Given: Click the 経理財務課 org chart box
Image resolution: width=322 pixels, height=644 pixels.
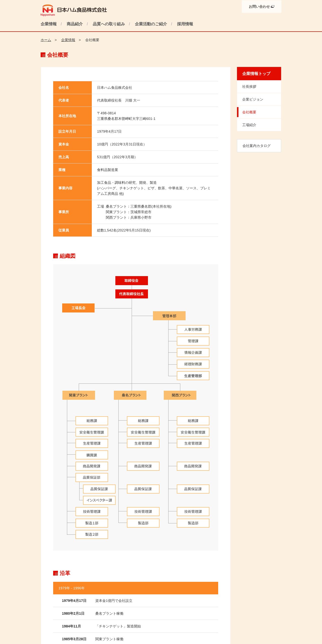Looking at the screenshot, I should pyautogui.click(x=193, y=364).
